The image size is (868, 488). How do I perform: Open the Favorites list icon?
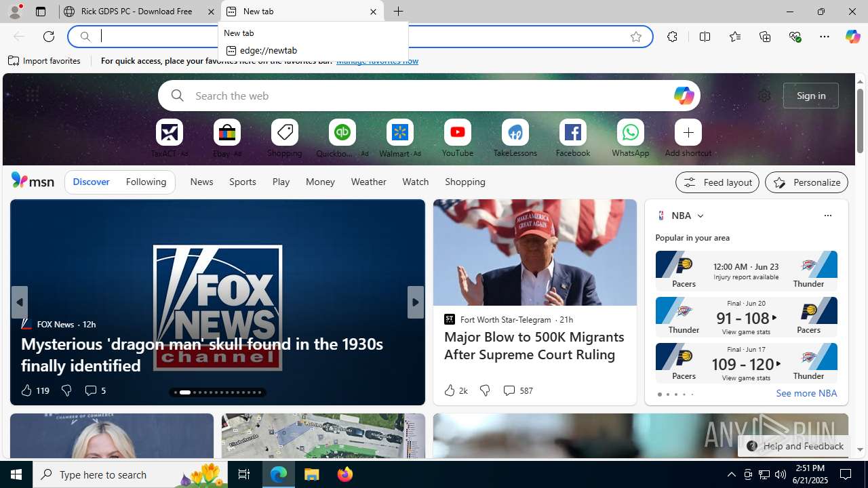point(734,37)
